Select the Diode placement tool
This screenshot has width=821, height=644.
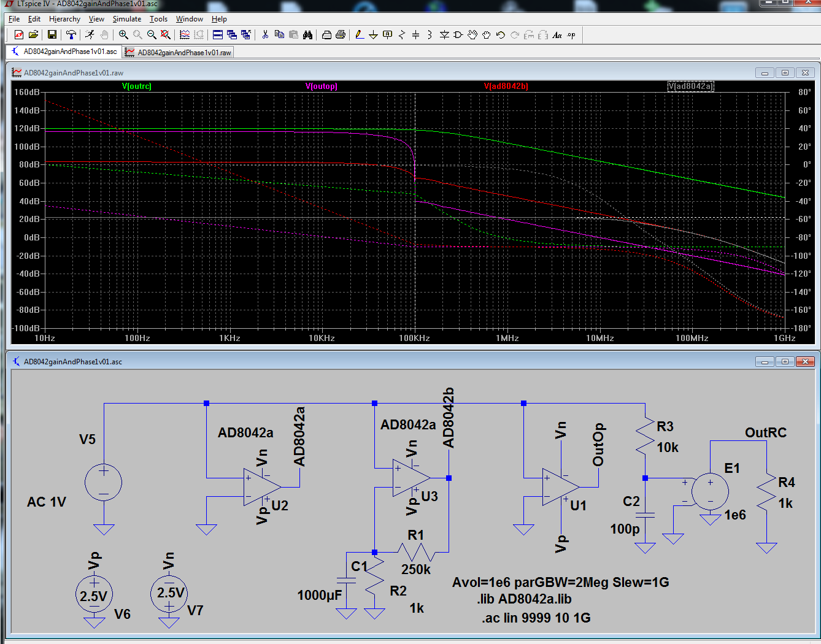pyautogui.click(x=444, y=35)
